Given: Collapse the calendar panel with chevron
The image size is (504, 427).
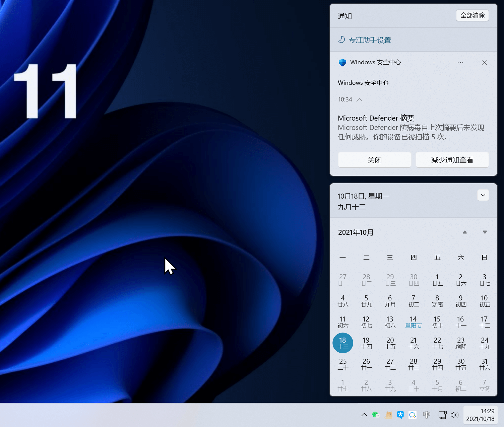Looking at the screenshot, I should pos(483,195).
